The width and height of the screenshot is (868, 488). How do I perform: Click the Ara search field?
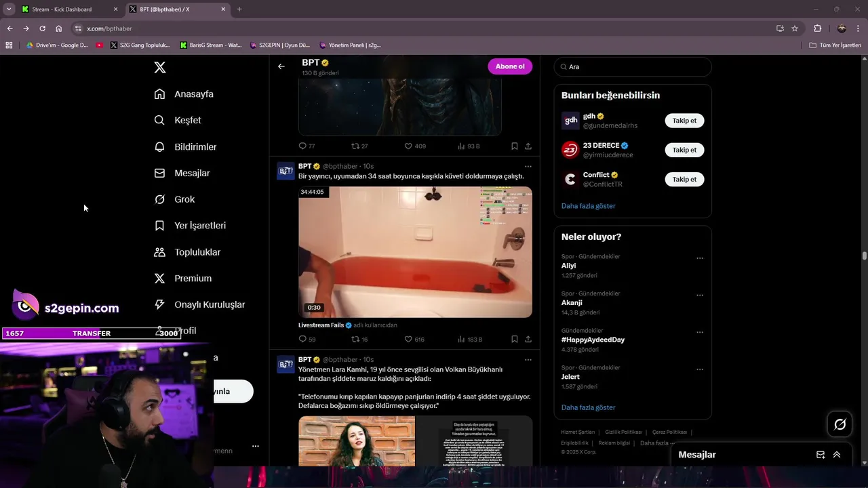pyautogui.click(x=633, y=66)
